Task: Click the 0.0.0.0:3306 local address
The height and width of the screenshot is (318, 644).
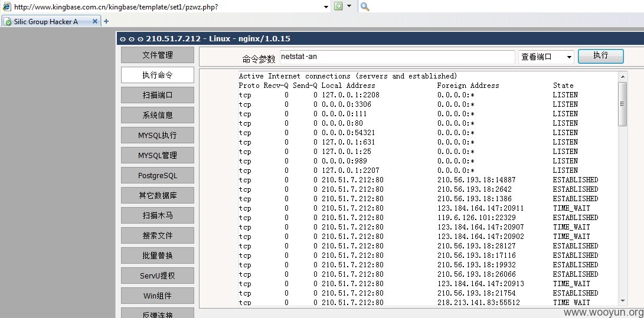Action: [x=346, y=104]
